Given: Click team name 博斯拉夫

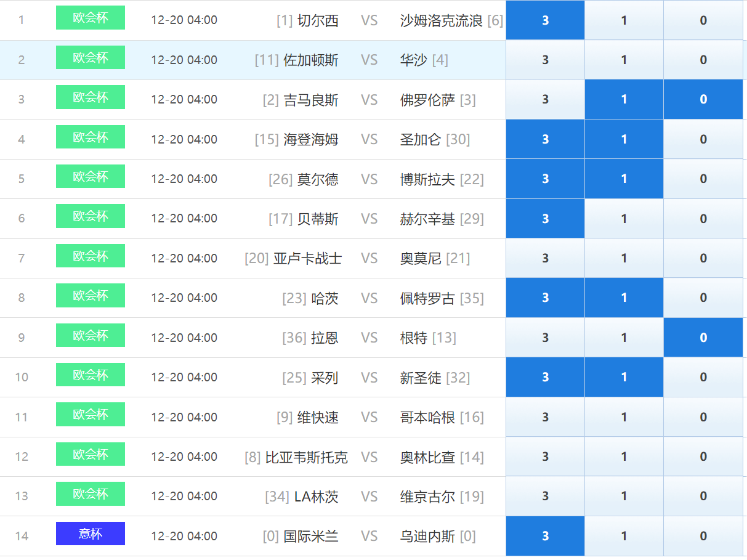Looking at the screenshot, I should 428,179.
